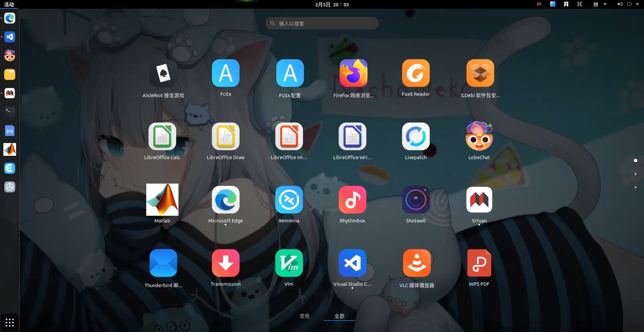Switch to the 常用 (Frequent) tab
This screenshot has height=332, width=644.
click(305, 316)
